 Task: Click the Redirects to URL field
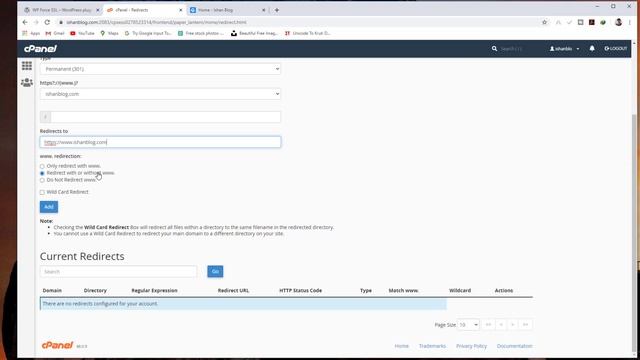coord(160,142)
